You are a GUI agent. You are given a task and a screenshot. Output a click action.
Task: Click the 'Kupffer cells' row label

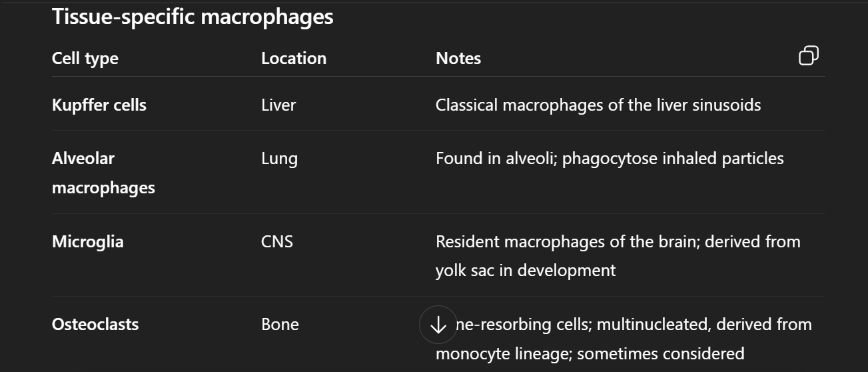[x=99, y=105]
